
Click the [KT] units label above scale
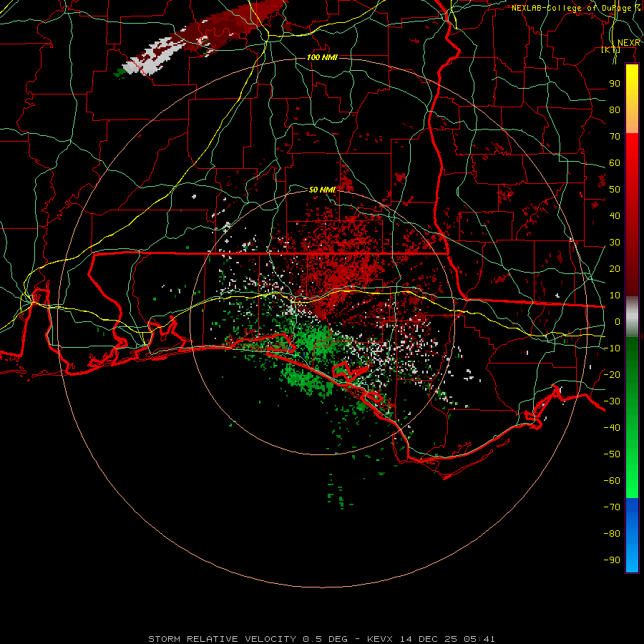pyautogui.click(x=611, y=50)
